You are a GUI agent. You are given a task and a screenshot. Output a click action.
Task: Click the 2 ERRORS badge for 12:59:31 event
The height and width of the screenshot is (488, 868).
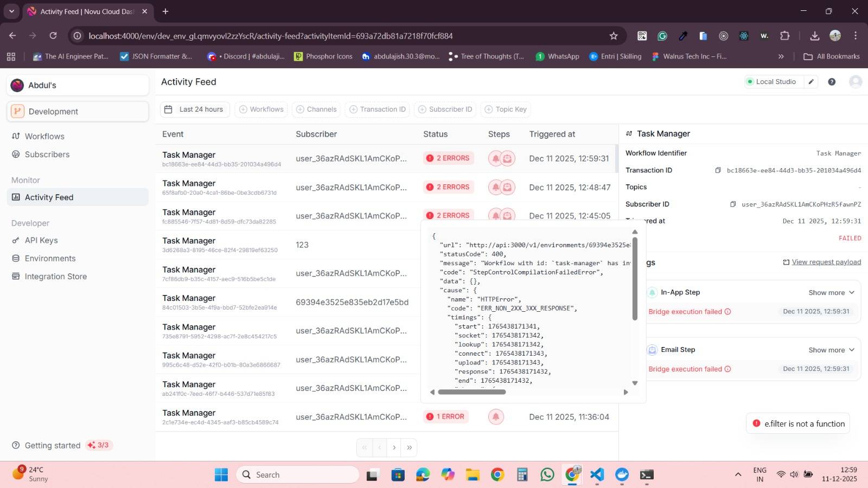pos(448,158)
